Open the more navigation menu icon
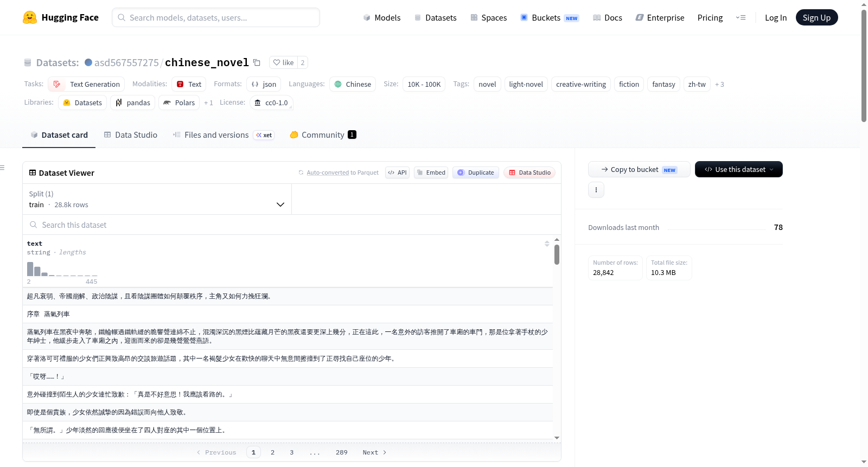 pyautogui.click(x=741, y=17)
